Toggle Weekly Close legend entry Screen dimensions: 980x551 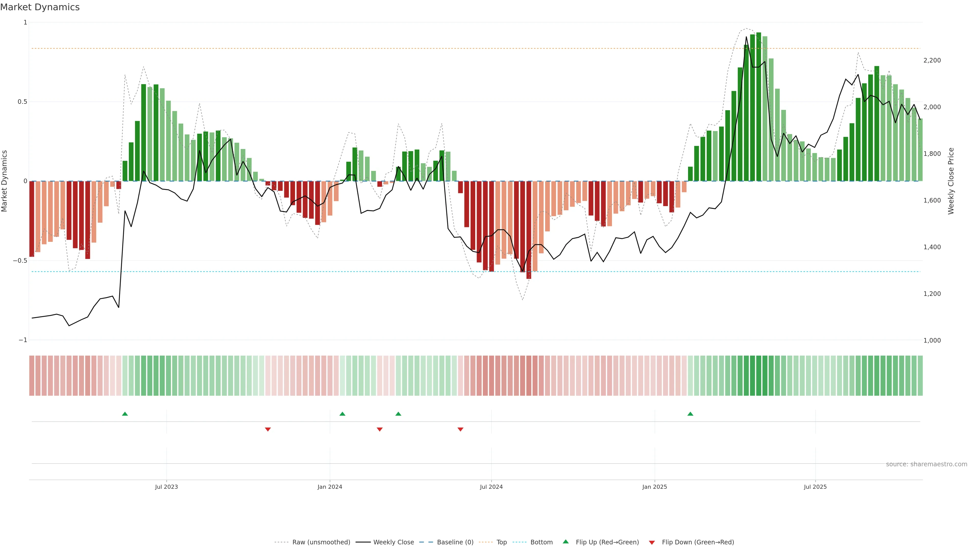(393, 542)
